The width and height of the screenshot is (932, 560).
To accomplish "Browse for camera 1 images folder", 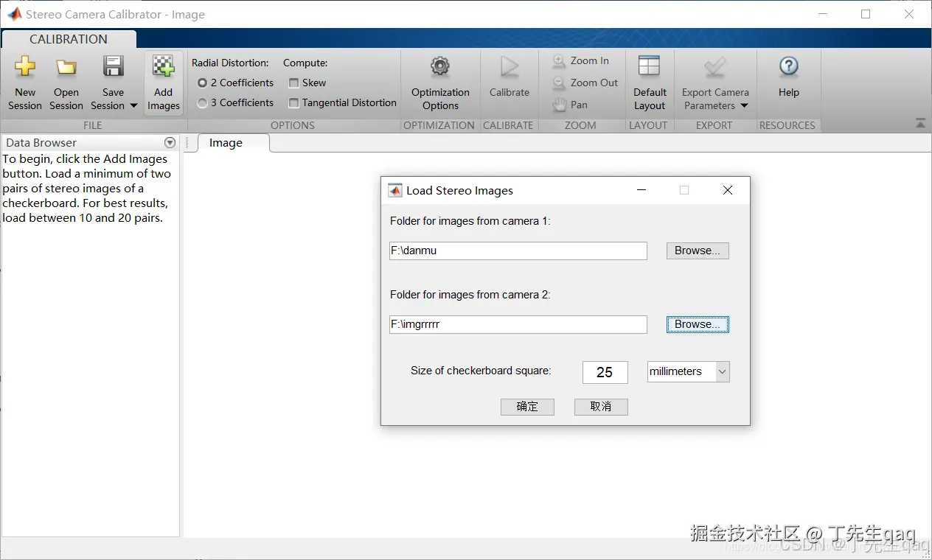I will (698, 251).
